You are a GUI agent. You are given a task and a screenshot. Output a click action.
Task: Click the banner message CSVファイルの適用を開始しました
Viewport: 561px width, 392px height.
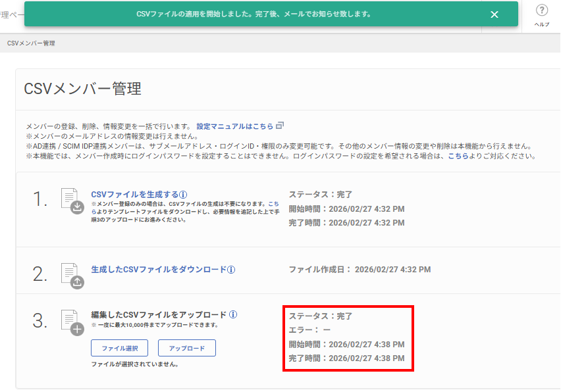[x=254, y=14]
